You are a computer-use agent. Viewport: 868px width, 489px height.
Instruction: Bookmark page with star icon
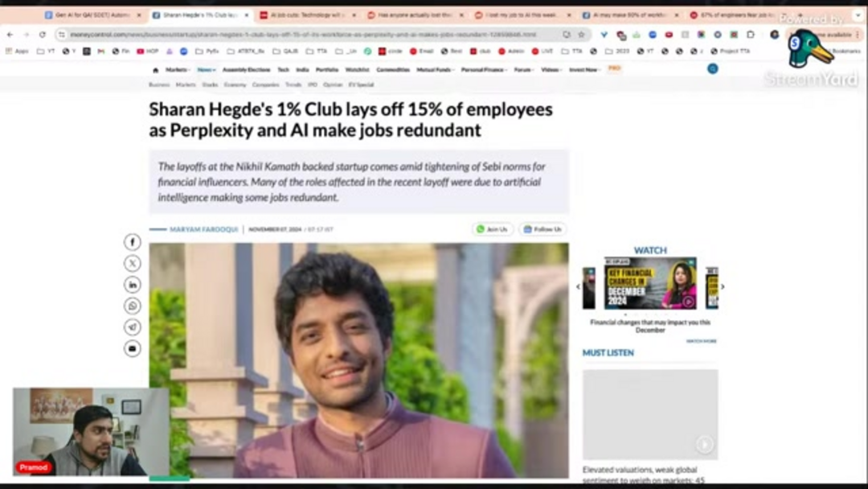(581, 35)
